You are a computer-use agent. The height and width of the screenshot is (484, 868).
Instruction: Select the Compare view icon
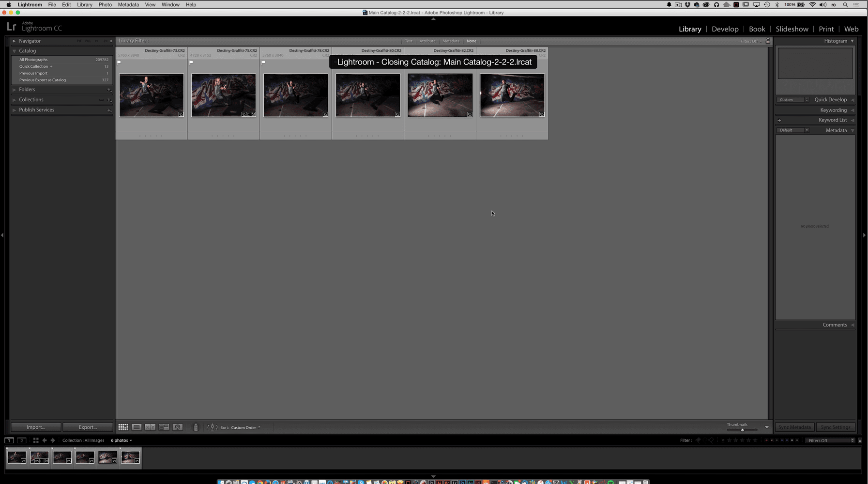coord(150,427)
